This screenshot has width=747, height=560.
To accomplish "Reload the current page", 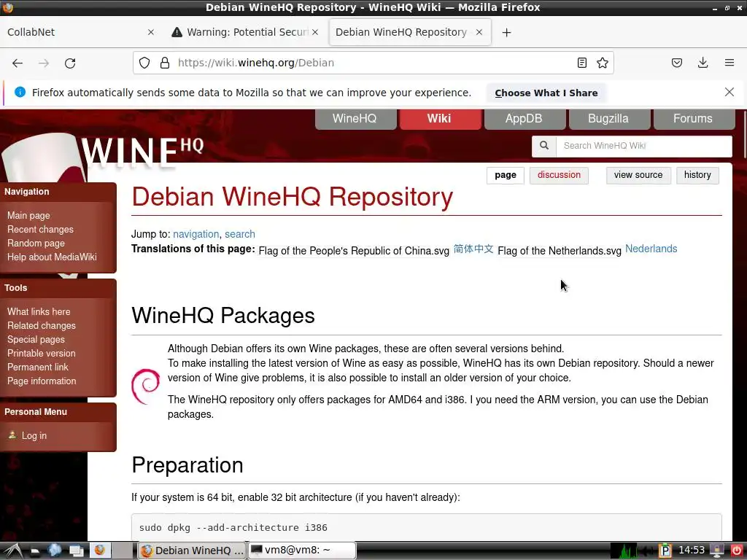I will [x=70, y=63].
